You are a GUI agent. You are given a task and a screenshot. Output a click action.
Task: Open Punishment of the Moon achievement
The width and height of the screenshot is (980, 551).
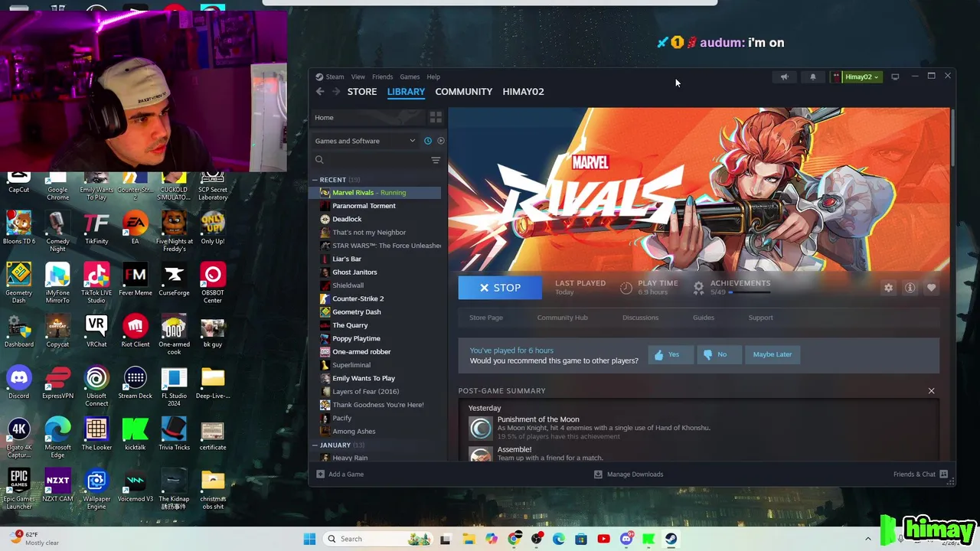point(538,419)
